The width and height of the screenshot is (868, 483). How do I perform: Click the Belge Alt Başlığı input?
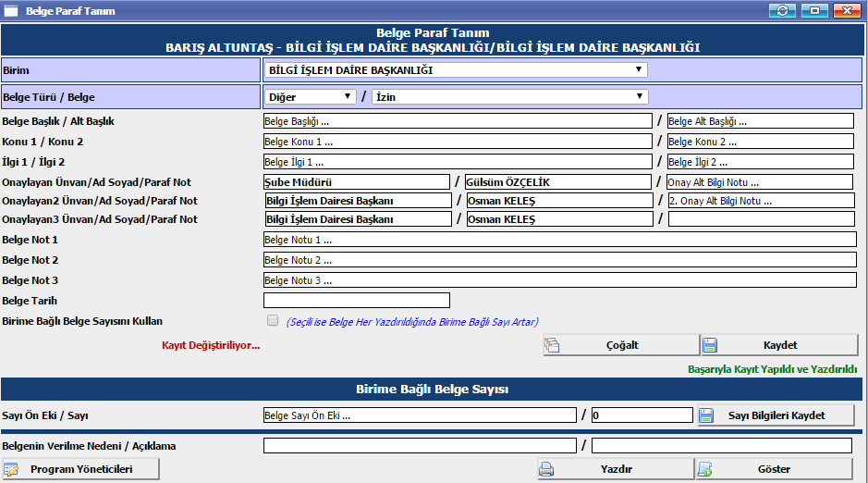pyautogui.click(x=760, y=121)
